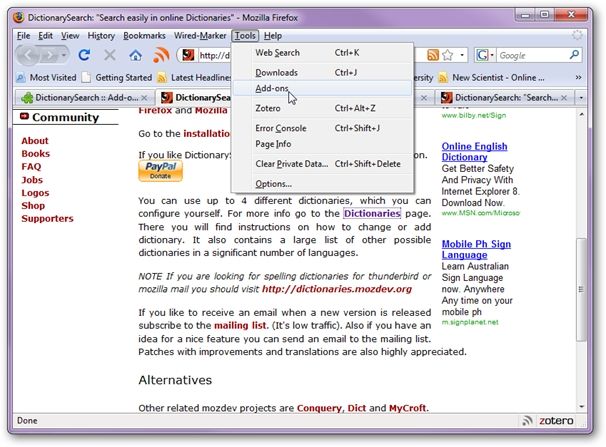Image resolution: width=606 pixels, height=447 pixels.
Task: Click the vertical scrollbar thumb
Action: click(581, 289)
